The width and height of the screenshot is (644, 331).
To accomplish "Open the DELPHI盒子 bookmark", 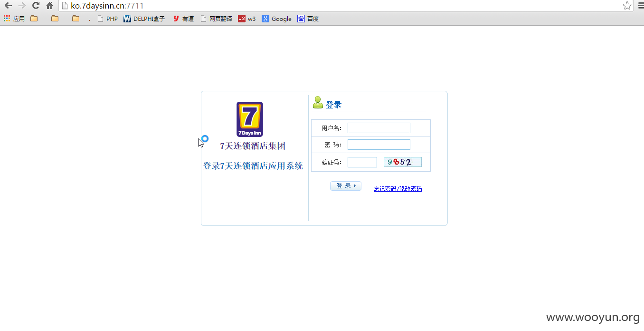I will 144,19.
